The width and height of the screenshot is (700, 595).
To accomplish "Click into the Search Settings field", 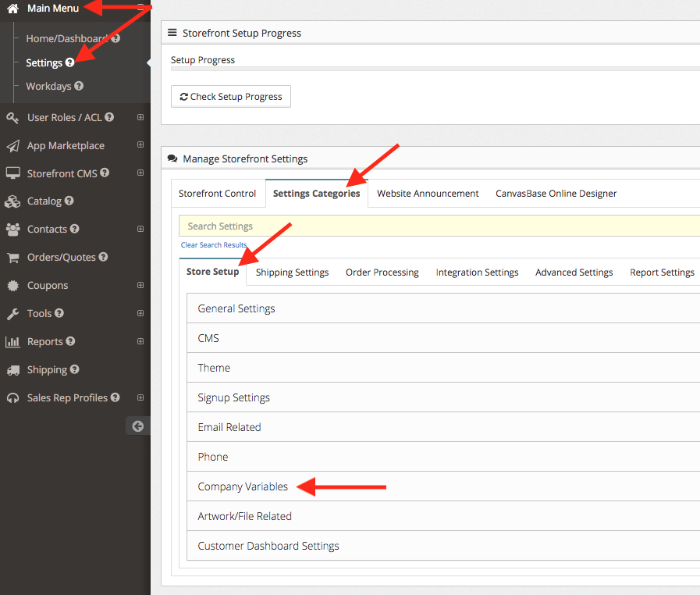I will 437,226.
